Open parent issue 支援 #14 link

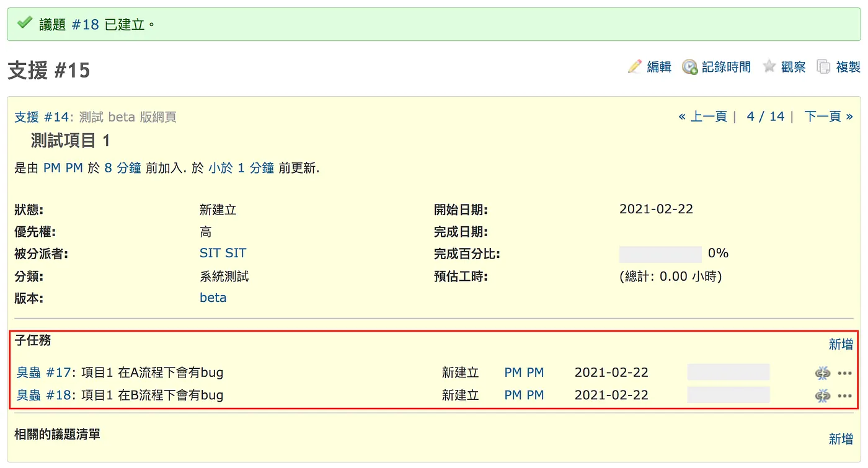point(42,117)
